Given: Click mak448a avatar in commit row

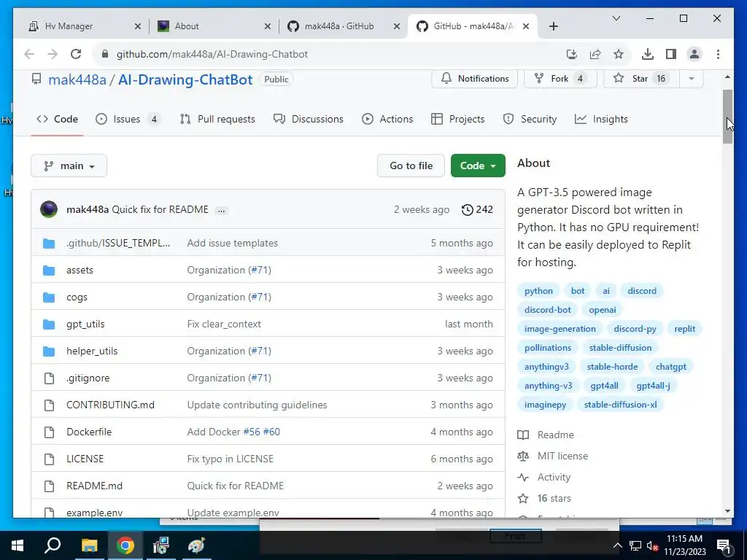Looking at the screenshot, I should pos(49,209).
